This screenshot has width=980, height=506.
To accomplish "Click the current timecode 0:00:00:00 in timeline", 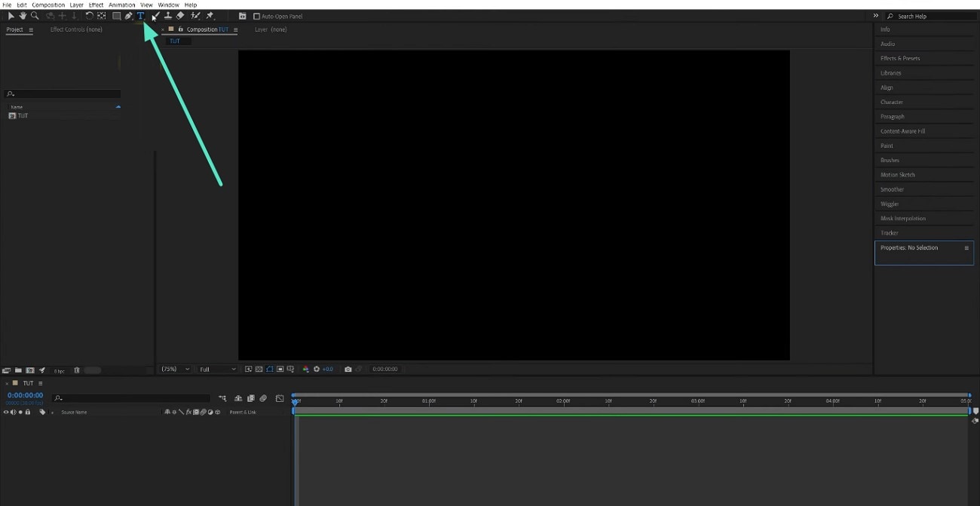I will [25, 395].
